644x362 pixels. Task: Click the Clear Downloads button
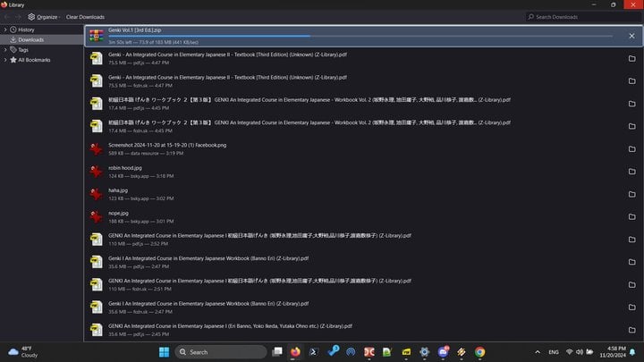pyautogui.click(x=86, y=17)
